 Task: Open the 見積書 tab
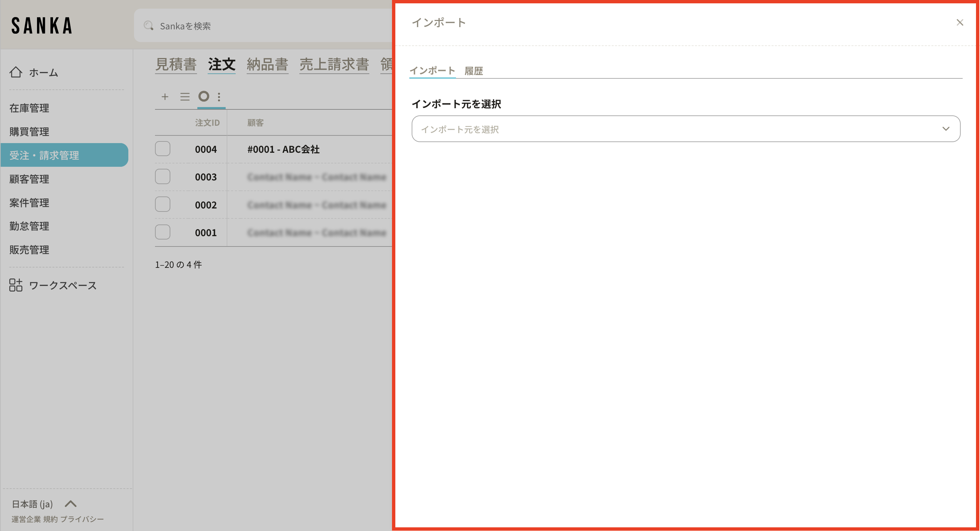(176, 64)
